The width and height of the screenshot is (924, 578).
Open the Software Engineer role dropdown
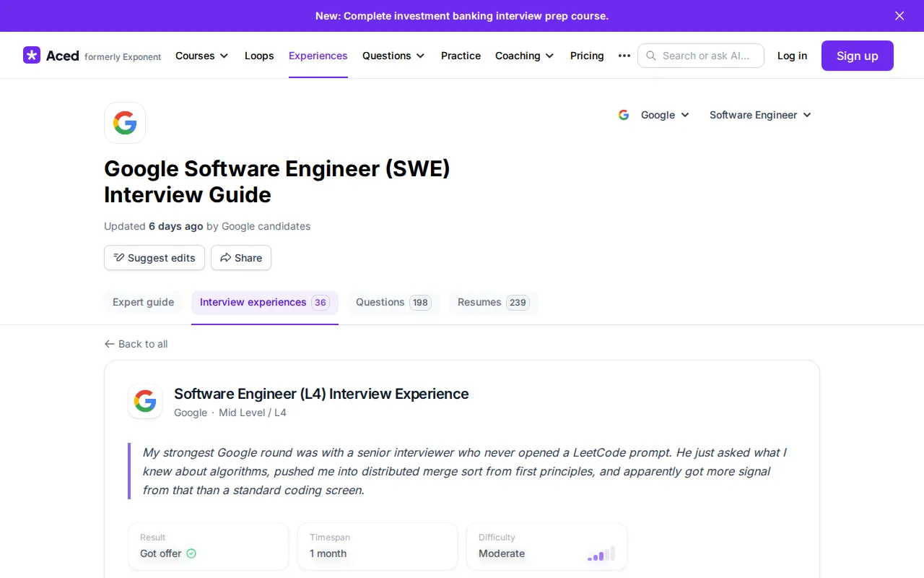[760, 115]
